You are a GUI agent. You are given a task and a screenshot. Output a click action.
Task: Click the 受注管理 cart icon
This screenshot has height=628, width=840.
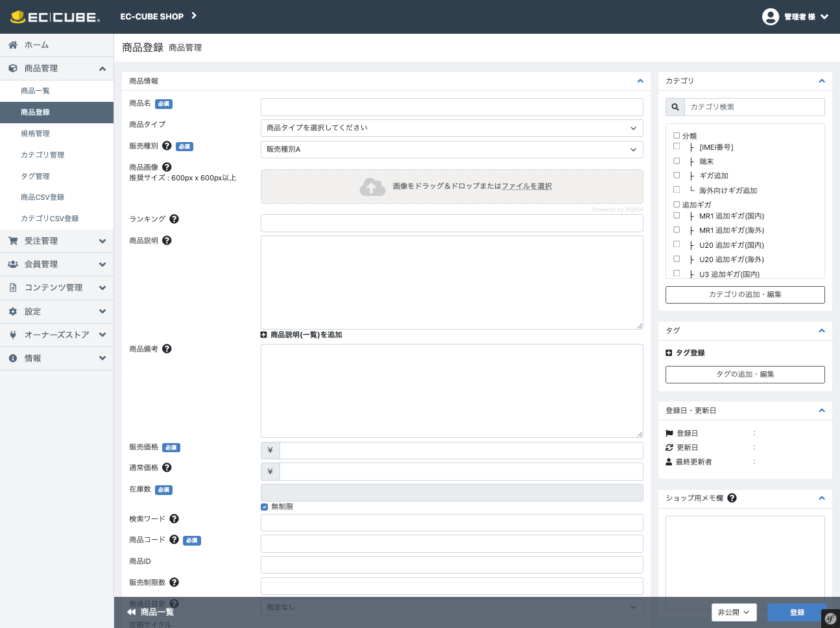13,241
